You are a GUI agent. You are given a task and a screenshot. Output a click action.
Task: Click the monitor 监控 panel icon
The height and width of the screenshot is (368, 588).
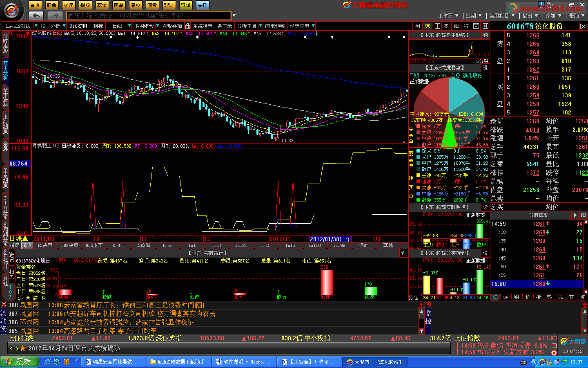coord(428,317)
